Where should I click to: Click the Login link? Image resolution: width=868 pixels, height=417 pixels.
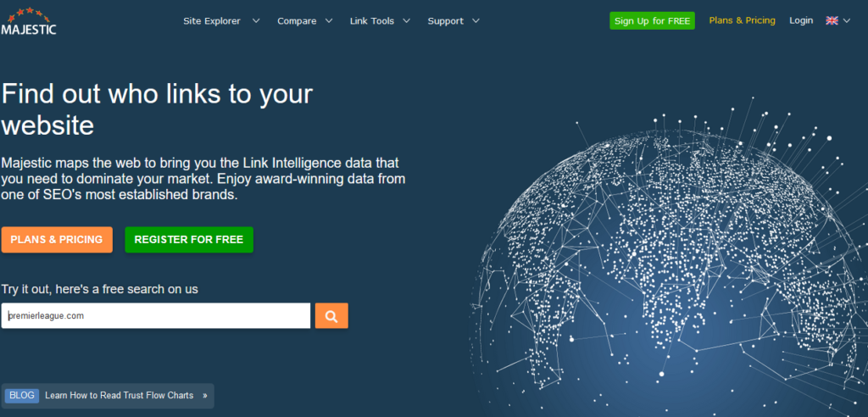pos(801,20)
